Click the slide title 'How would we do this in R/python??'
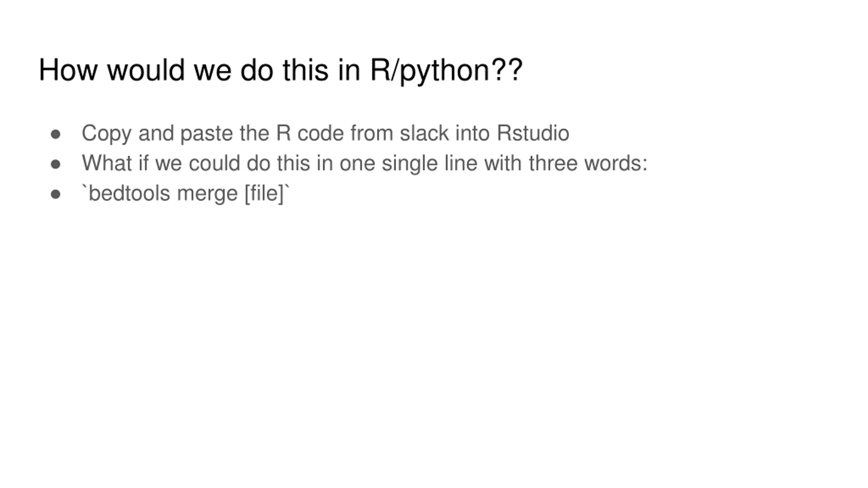Screen dimensions: 868x488 (x=281, y=70)
